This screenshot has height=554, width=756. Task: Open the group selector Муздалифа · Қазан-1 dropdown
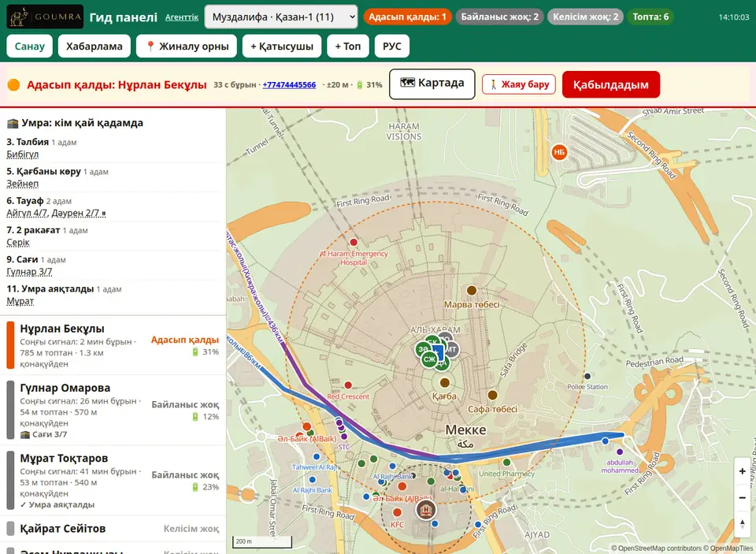(281, 17)
